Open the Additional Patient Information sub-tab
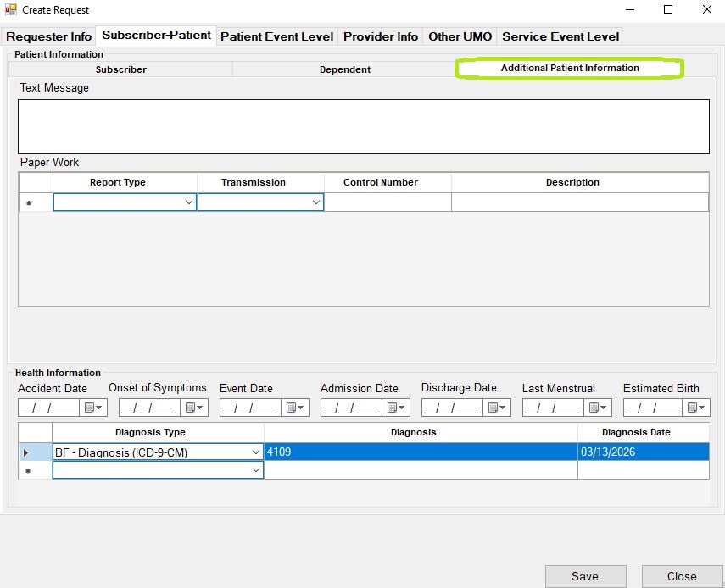 570,68
